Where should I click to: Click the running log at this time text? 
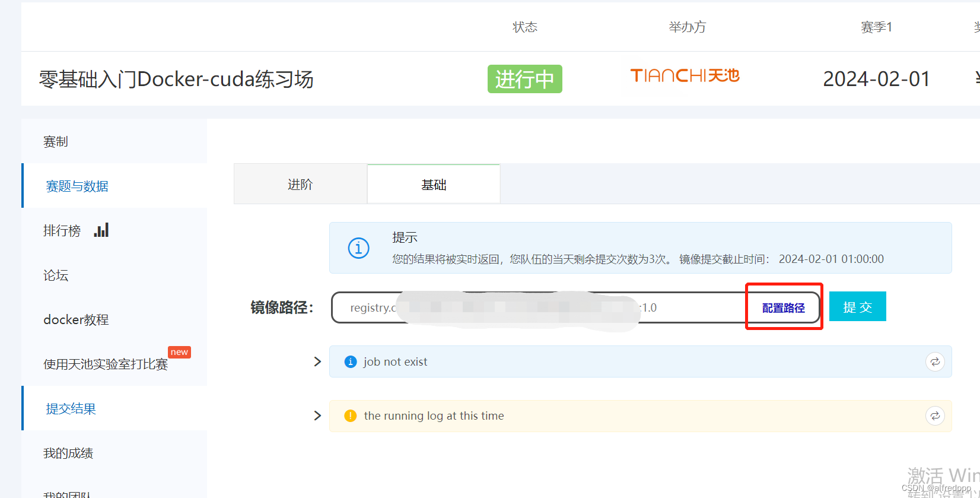(x=434, y=415)
